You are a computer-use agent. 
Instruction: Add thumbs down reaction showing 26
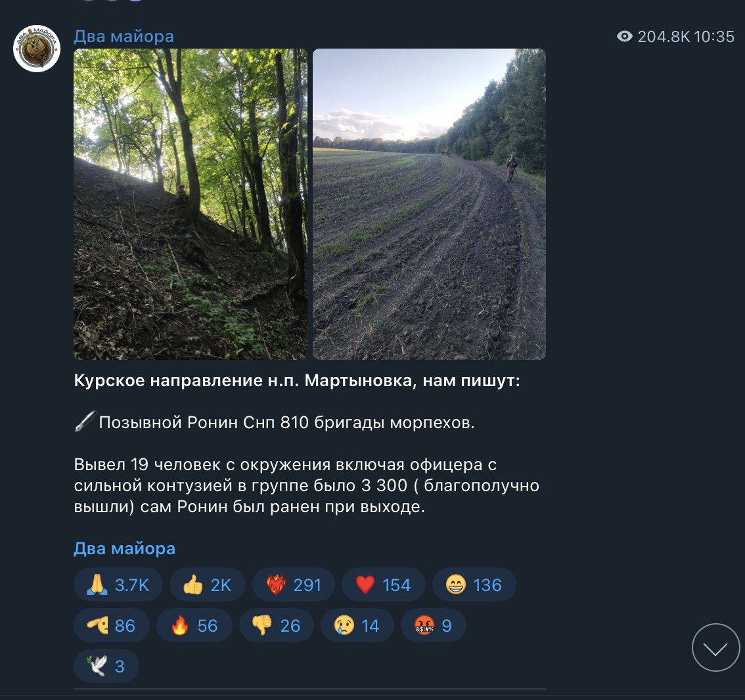pyautogui.click(x=277, y=625)
